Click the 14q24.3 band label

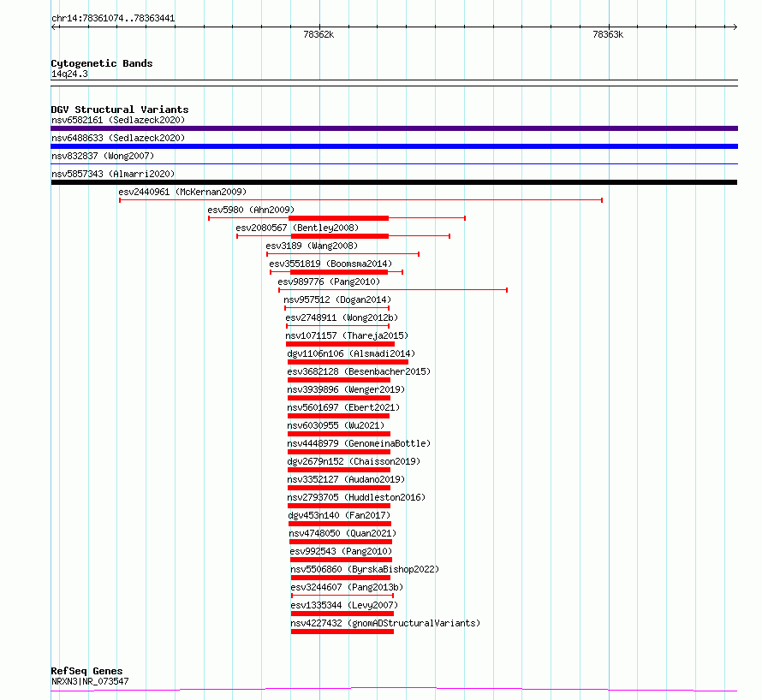click(69, 74)
